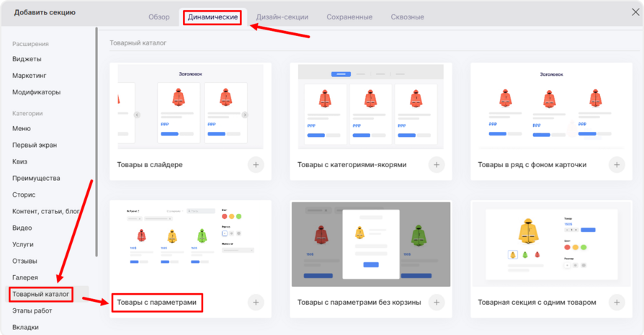The width and height of the screenshot is (644, 335).
Task: Select 'Товары с параметрами' preview thumbnail
Action: point(190,244)
